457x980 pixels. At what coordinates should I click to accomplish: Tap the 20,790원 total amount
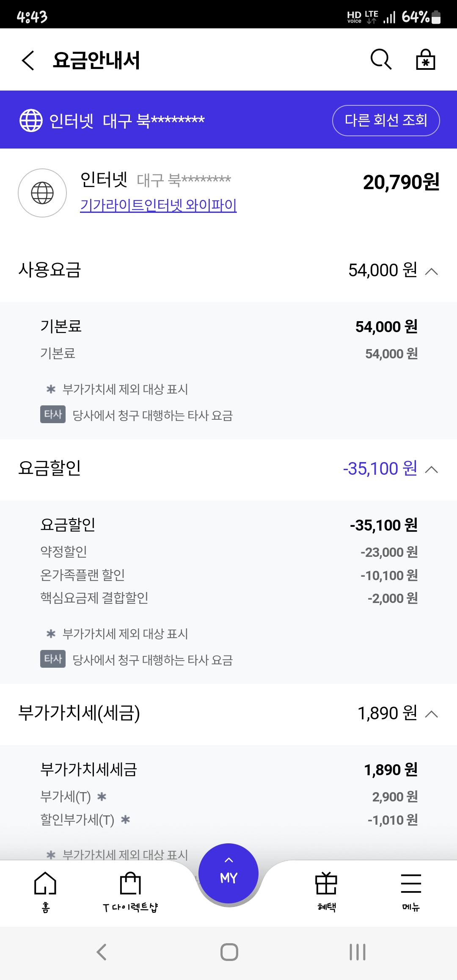[x=401, y=182]
